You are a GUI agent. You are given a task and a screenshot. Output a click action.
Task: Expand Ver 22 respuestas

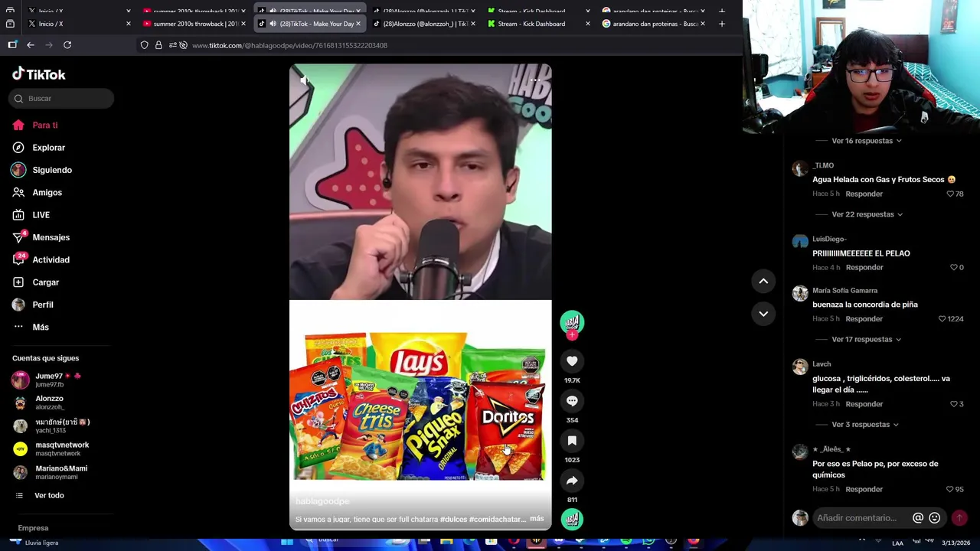click(x=867, y=214)
